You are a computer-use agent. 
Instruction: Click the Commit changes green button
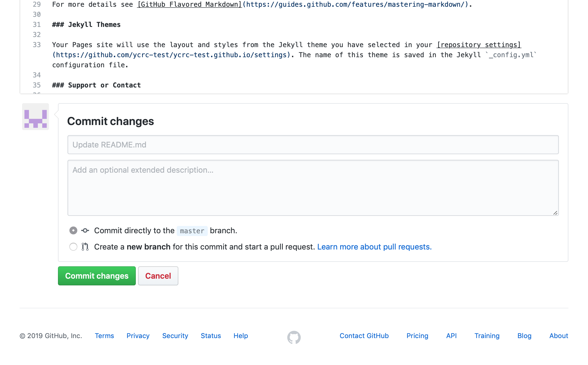(97, 276)
